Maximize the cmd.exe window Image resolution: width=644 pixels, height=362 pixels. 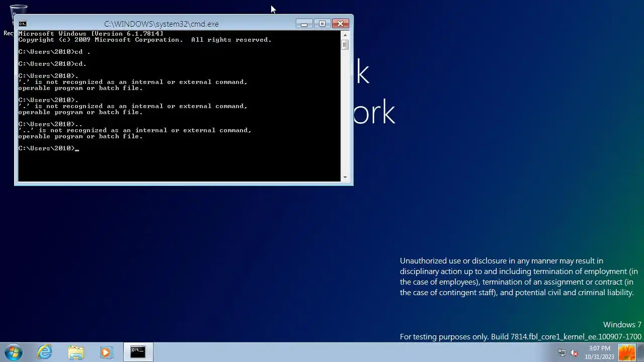(322, 24)
